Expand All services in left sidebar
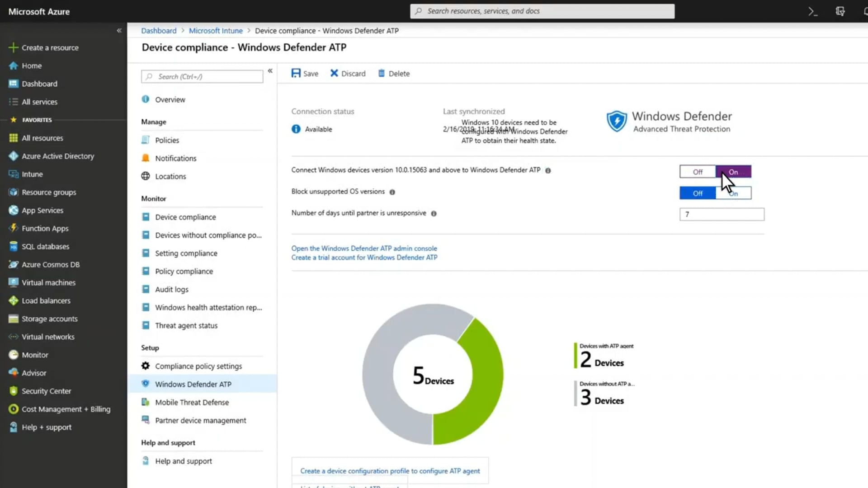The width and height of the screenshot is (868, 488). point(39,101)
